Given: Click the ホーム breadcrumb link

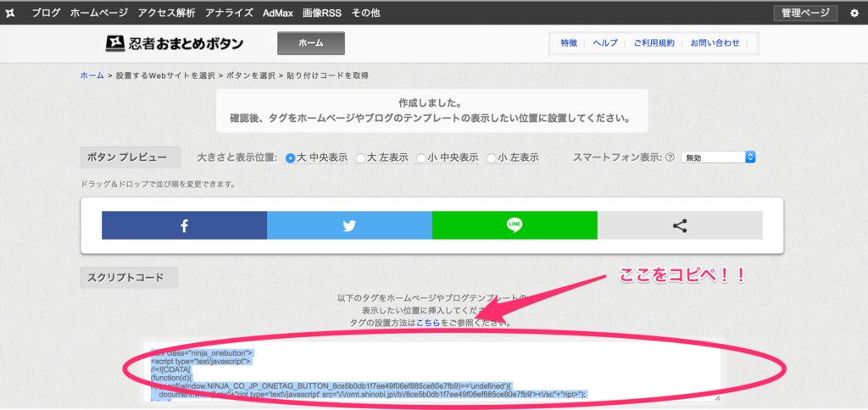Looking at the screenshot, I should point(92,75).
